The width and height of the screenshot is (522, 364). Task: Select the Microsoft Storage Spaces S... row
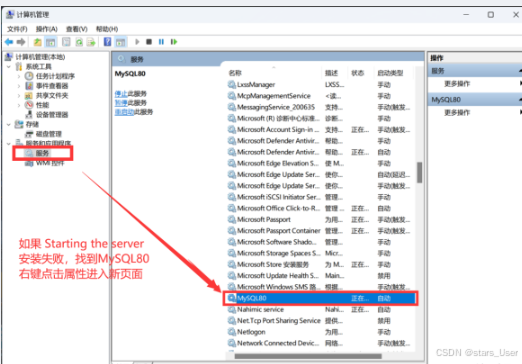[321, 253]
